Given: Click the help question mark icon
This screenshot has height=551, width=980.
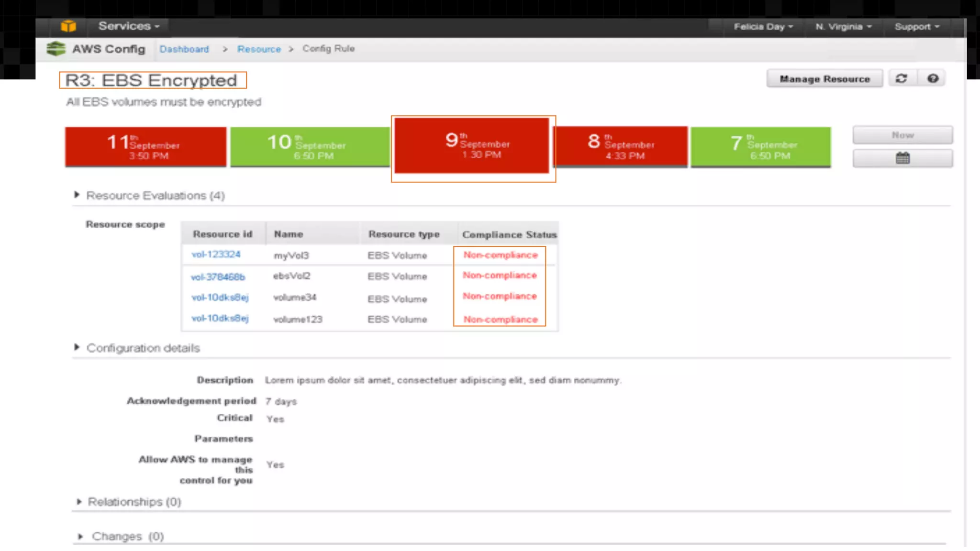Looking at the screenshot, I should click(x=933, y=78).
